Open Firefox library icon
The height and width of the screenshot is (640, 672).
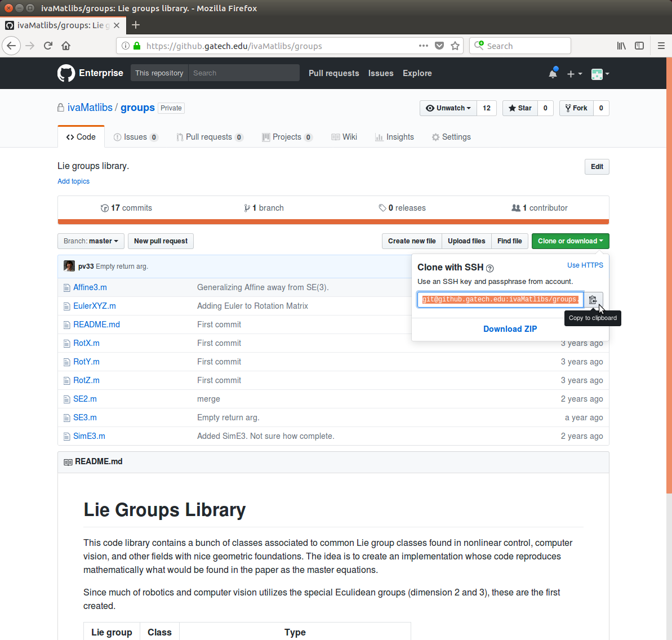pyautogui.click(x=621, y=46)
